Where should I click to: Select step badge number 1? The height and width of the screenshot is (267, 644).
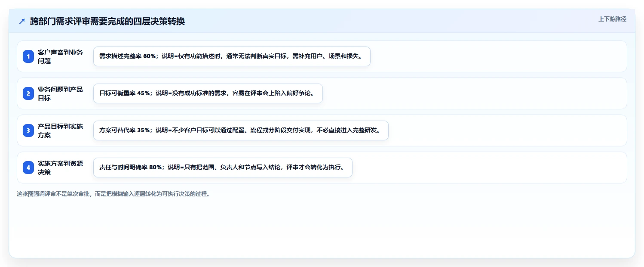pyautogui.click(x=28, y=56)
